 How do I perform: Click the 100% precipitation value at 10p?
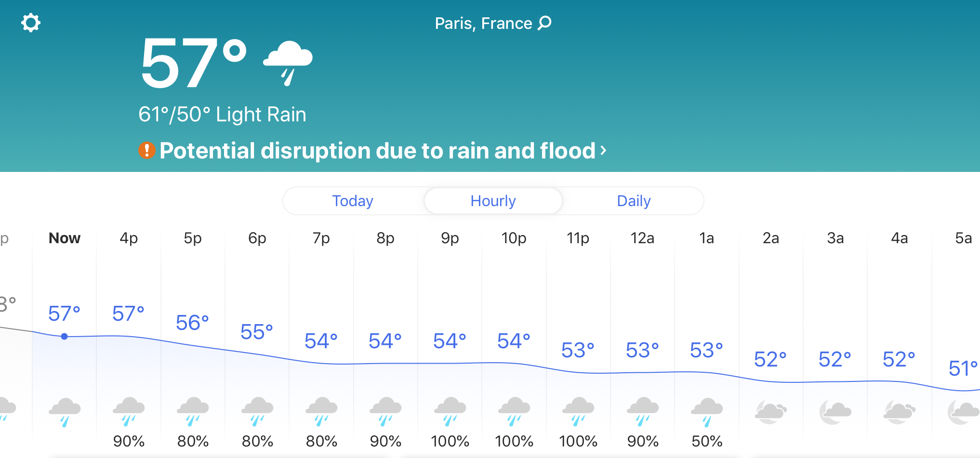(x=514, y=441)
